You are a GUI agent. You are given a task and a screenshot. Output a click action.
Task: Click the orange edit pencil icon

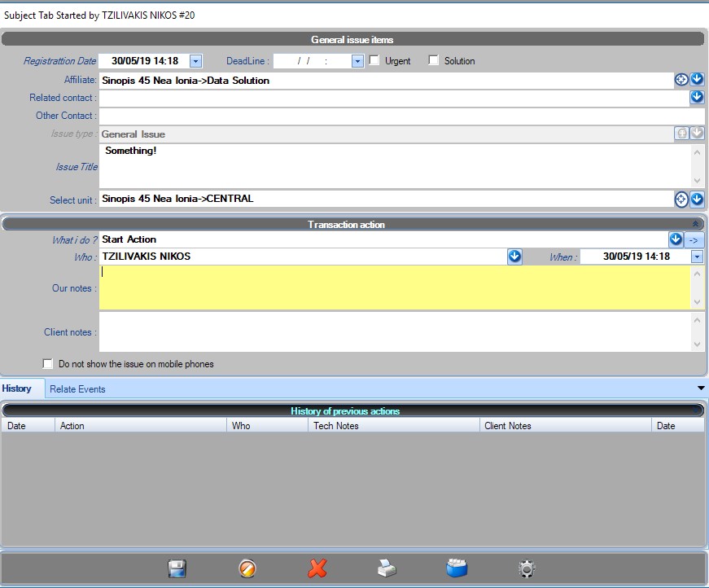(x=247, y=568)
